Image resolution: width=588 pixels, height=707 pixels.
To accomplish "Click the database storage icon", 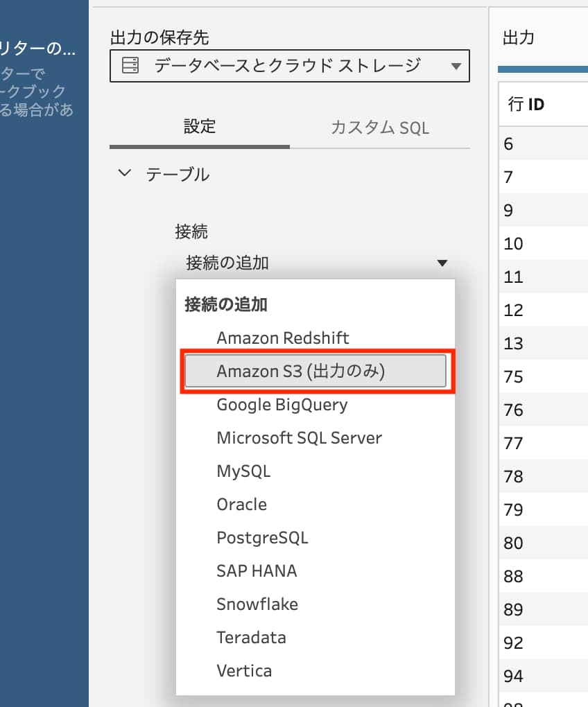I will (x=130, y=66).
